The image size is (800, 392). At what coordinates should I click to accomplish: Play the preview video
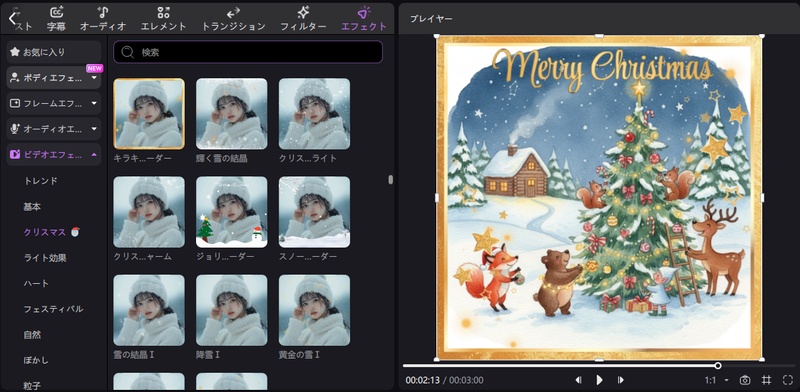(599, 380)
